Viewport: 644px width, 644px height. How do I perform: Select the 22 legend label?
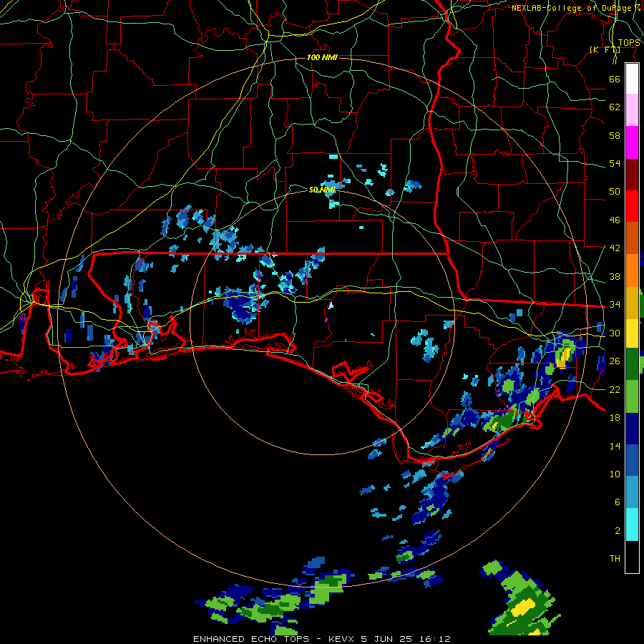(615, 389)
